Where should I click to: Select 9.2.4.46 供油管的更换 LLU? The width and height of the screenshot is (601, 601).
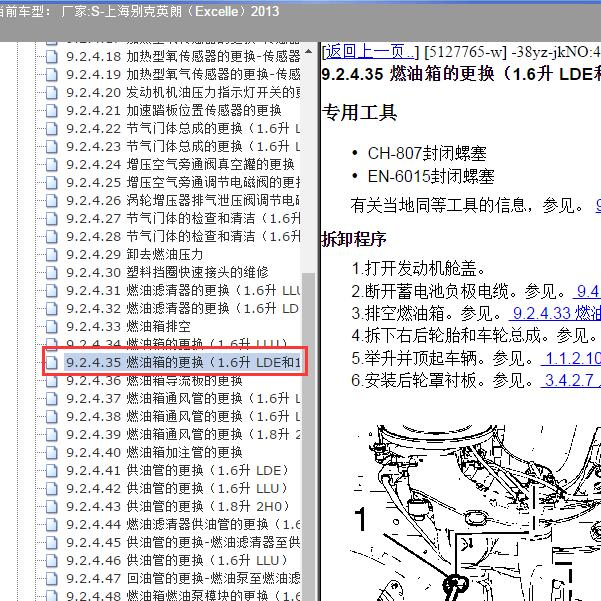(177, 561)
